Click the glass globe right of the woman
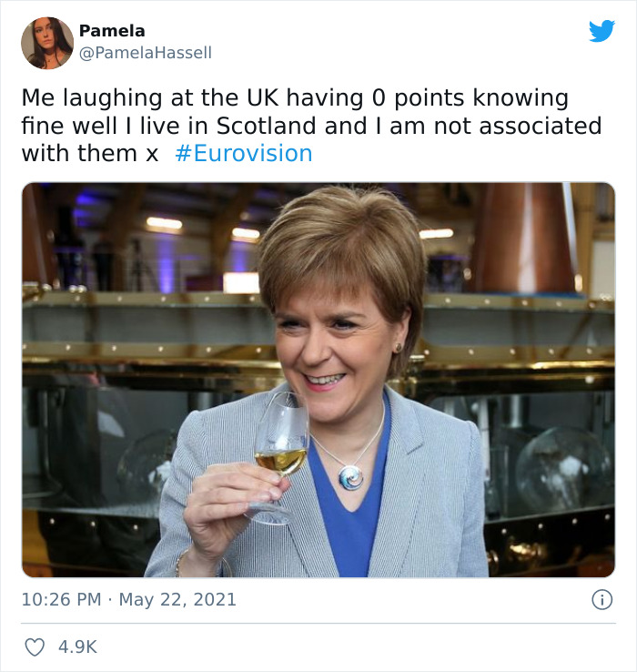 click(x=564, y=469)
